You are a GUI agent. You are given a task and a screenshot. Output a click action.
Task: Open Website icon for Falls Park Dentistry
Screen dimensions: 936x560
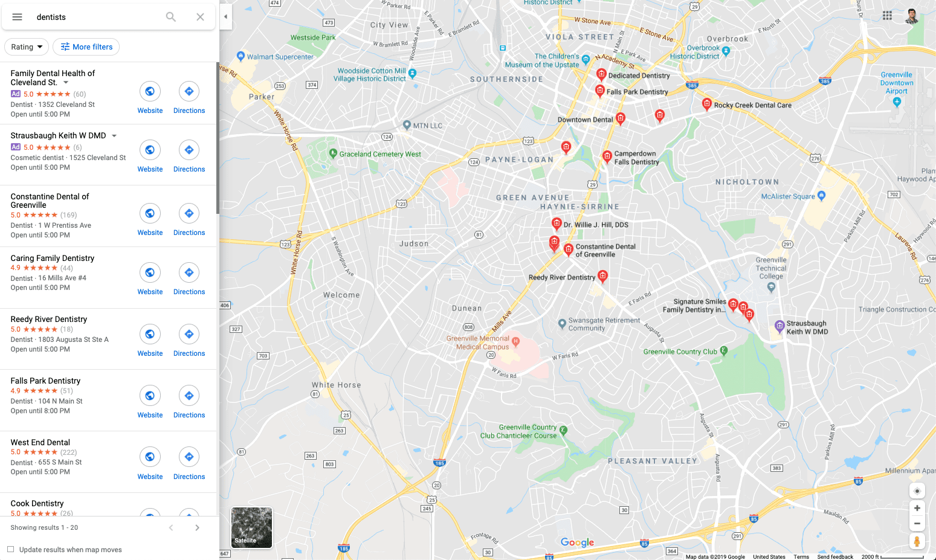click(150, 396)
